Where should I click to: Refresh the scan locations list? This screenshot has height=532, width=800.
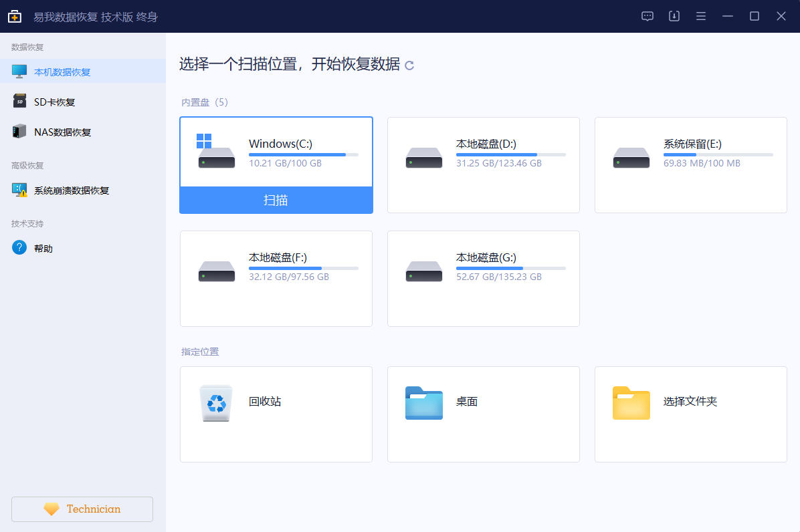(x=410, y=65)
